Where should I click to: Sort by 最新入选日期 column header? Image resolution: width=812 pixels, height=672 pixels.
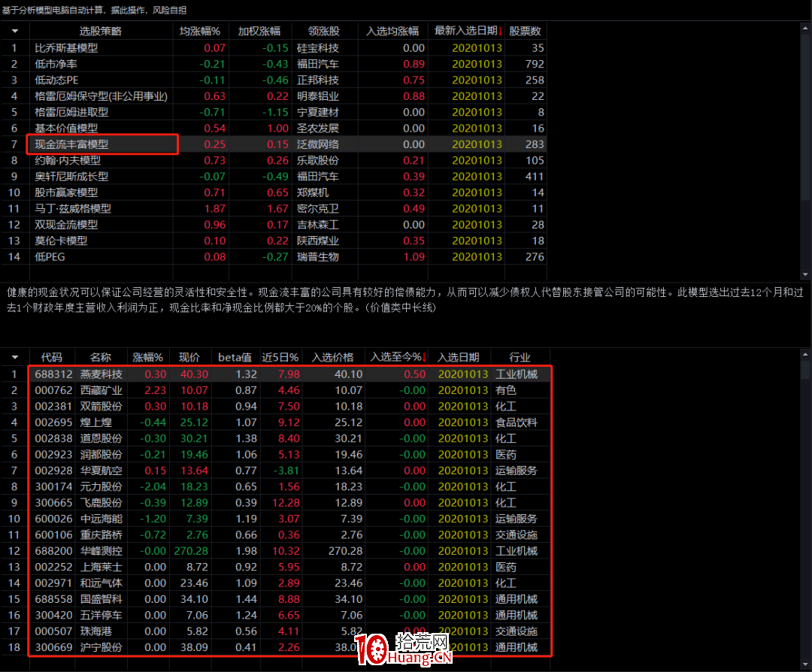(x=468, y=31)
